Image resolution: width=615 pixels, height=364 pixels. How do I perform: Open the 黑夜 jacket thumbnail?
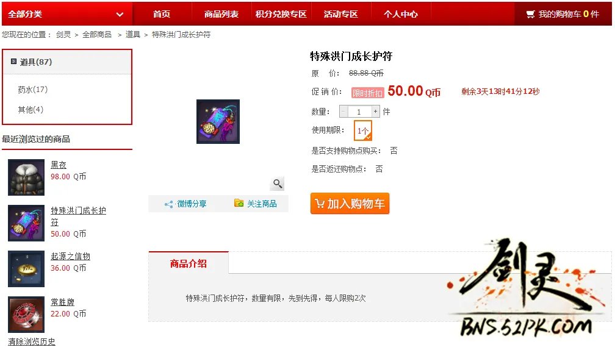tap(26, 177)
